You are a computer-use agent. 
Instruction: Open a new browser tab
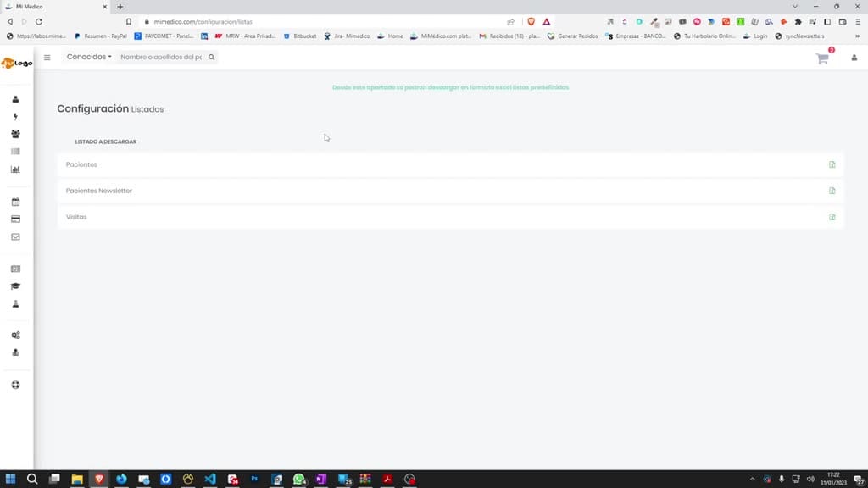(x=120, y=7)
